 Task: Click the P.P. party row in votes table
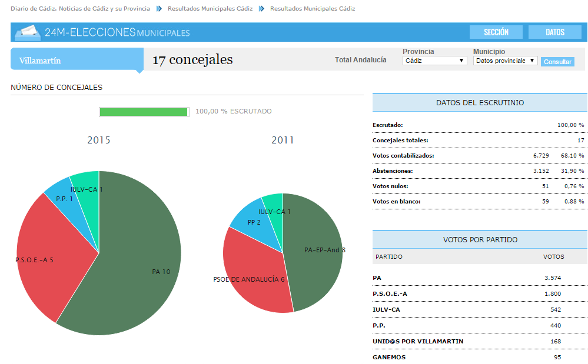(480, 325)
